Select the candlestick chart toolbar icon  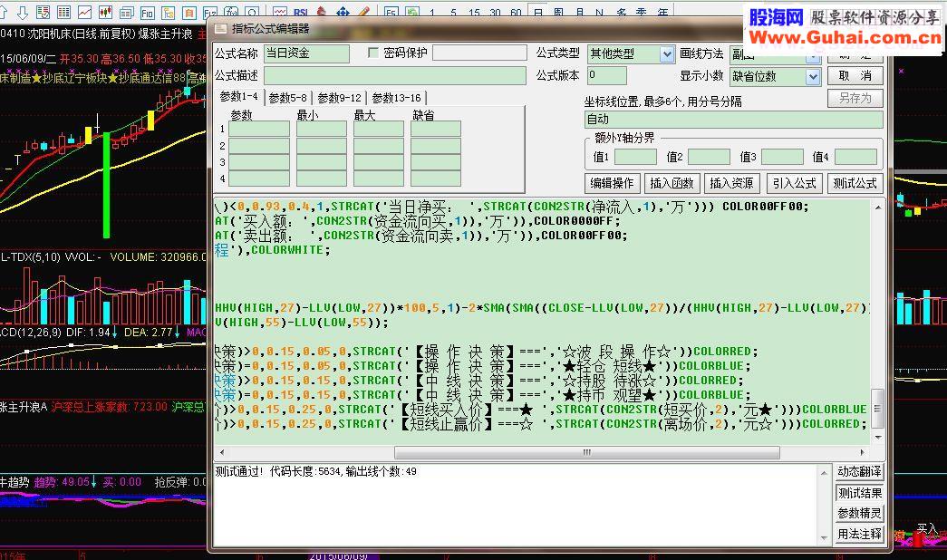click(x=105, y=12)
